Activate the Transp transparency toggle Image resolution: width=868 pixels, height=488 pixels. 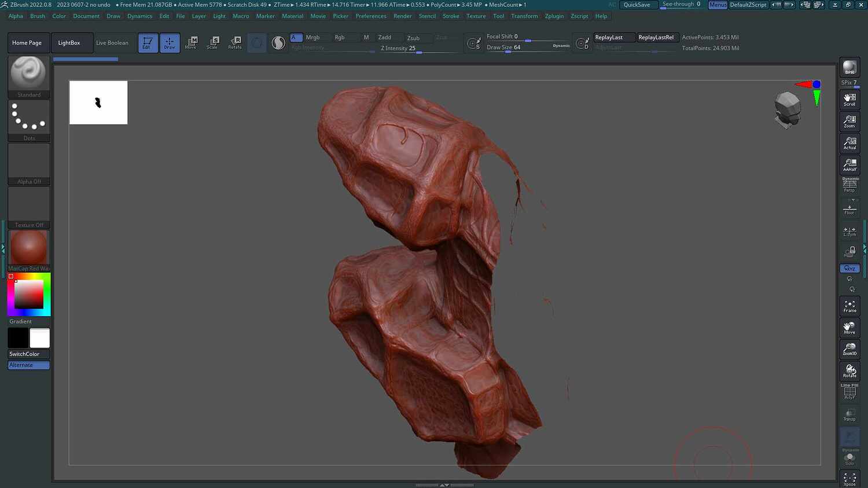pos(849,413)
